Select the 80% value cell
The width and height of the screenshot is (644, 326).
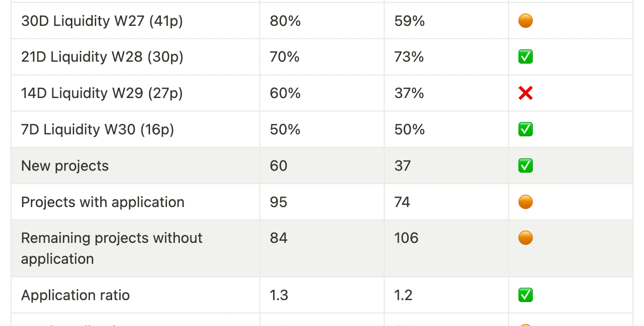(x=285, y=21)
